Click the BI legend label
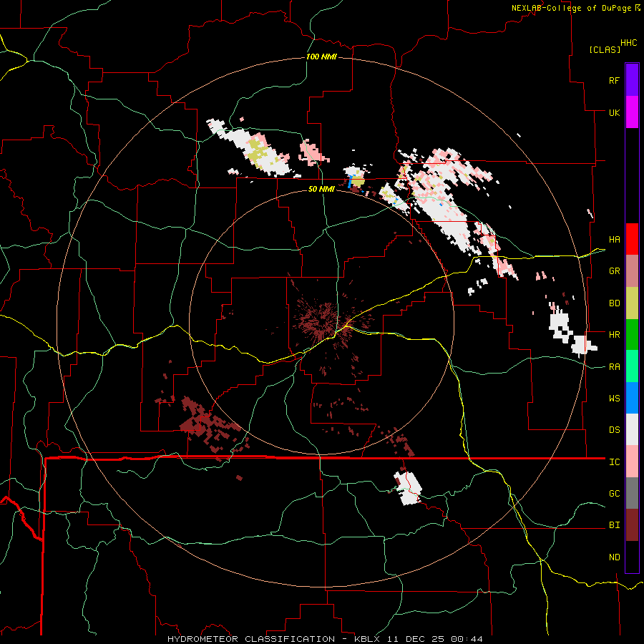Viewport: 644px width, 644px height. tap(615, 525)
